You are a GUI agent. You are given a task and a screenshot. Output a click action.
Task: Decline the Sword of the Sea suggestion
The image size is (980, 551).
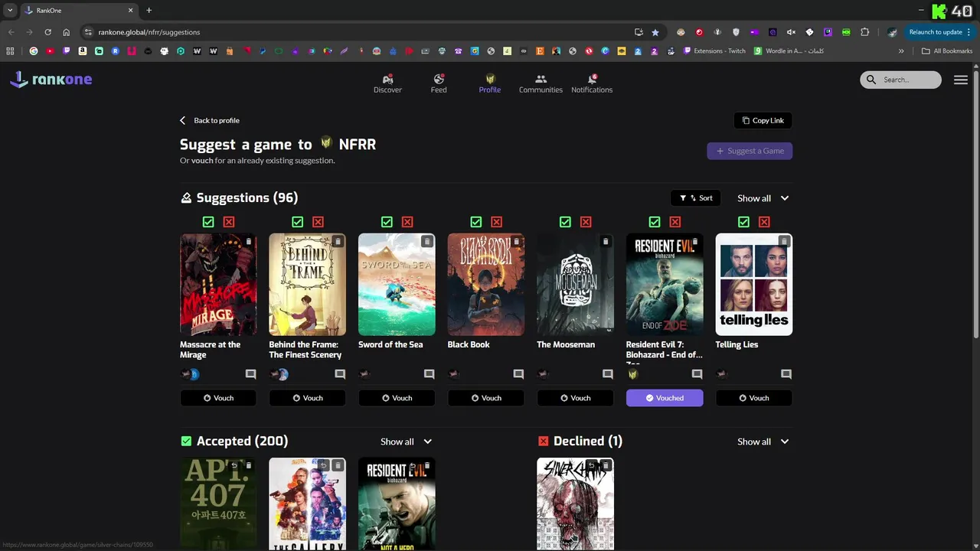[407, 222]
